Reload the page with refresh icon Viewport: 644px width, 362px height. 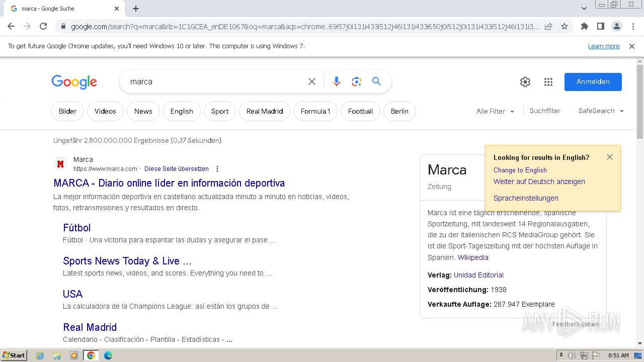click(x=43, y=26)
